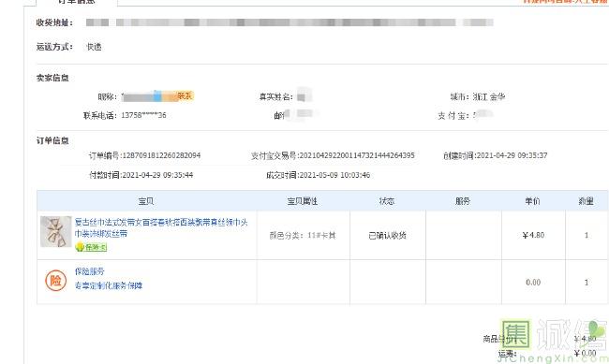Open the 订单信息 tab at top
This screenshot has width=609, height=364.
coord(77,2)
